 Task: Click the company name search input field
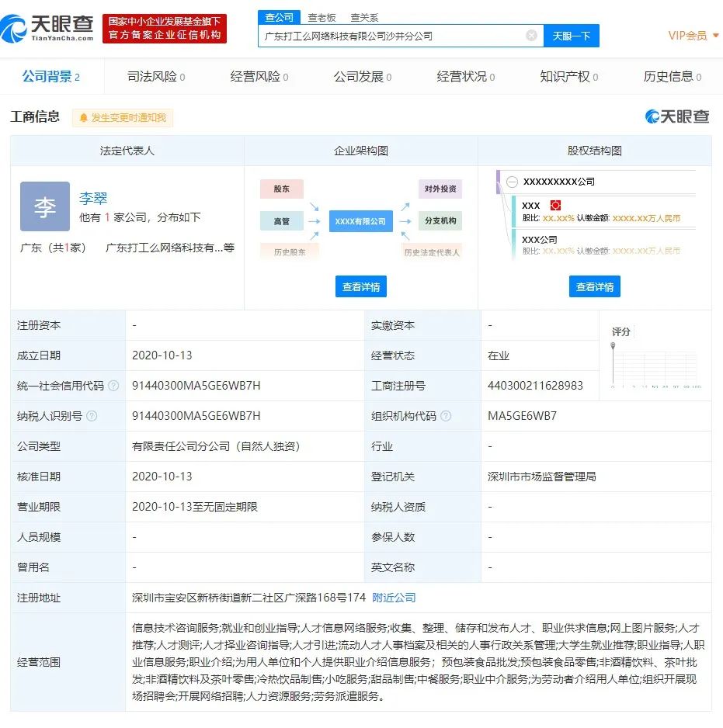[x=392, y=36]
